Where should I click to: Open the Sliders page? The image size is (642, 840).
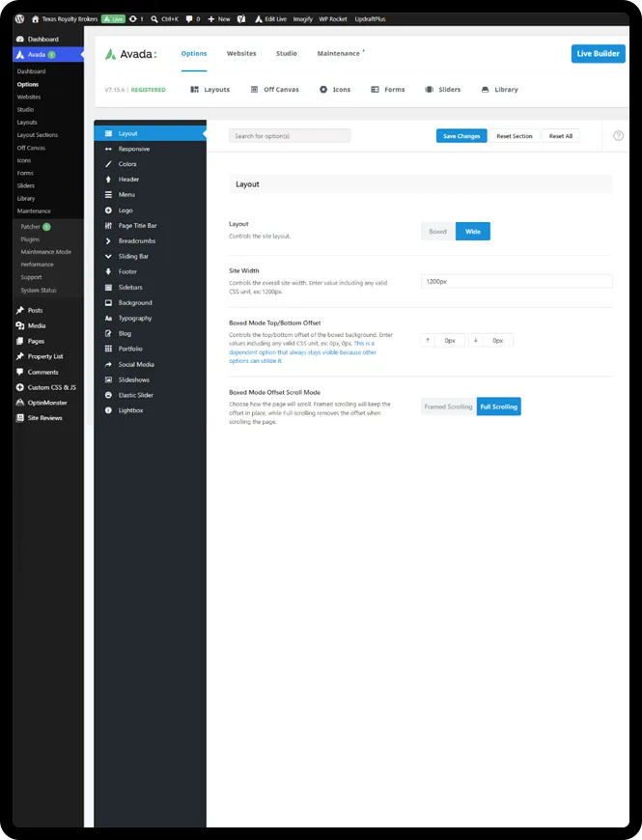click(442, 90)
